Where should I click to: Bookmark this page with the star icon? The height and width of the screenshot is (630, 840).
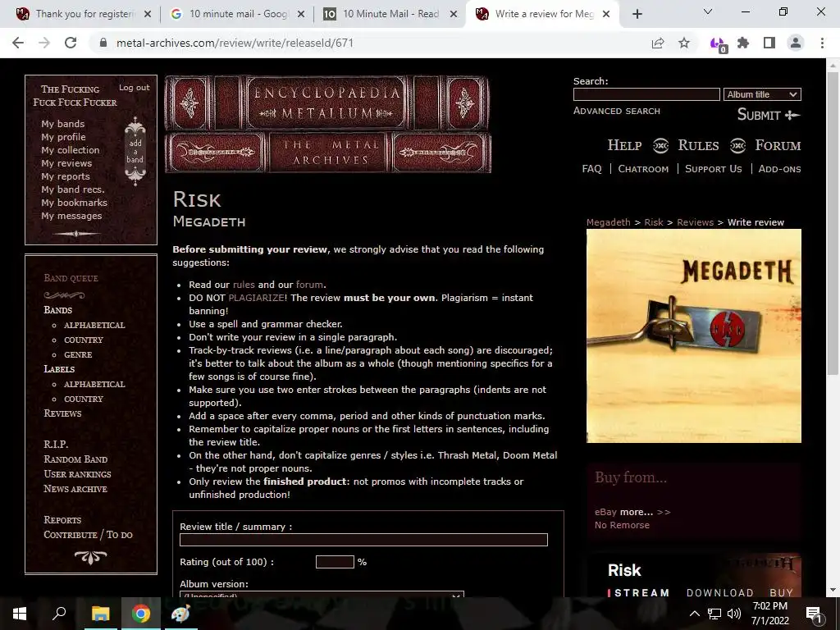684,43
